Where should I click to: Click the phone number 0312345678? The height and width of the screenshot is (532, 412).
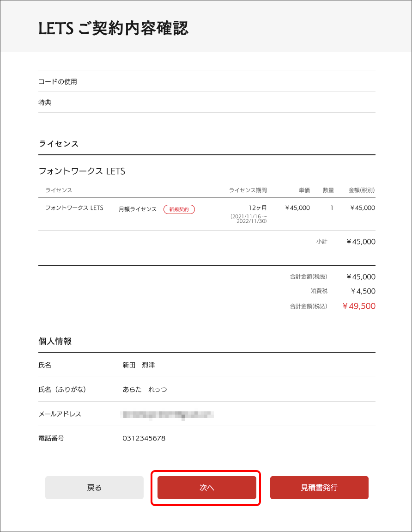(144, 438)
